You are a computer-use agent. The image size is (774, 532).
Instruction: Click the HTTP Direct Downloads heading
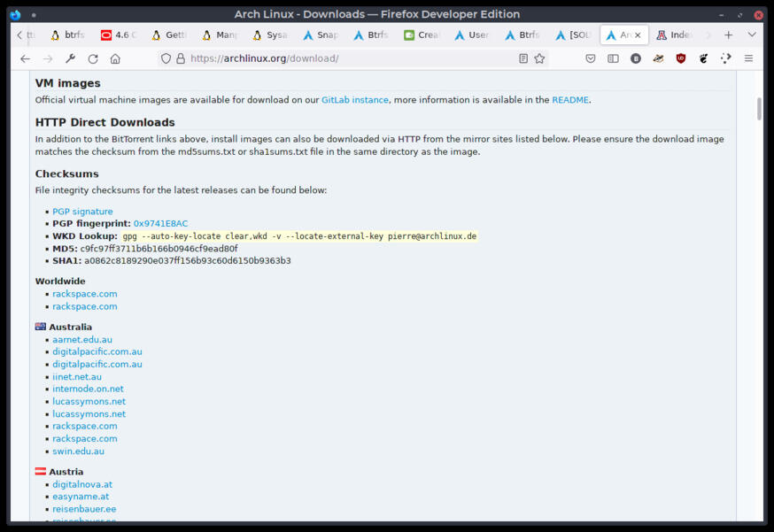pos(104,122)
